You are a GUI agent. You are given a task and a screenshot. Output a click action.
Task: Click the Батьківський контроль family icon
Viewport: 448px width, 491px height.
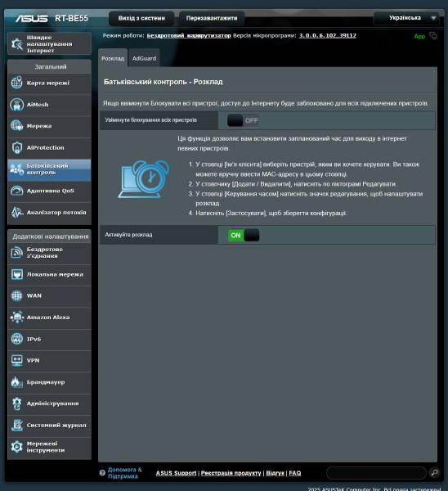click(17, 169)
